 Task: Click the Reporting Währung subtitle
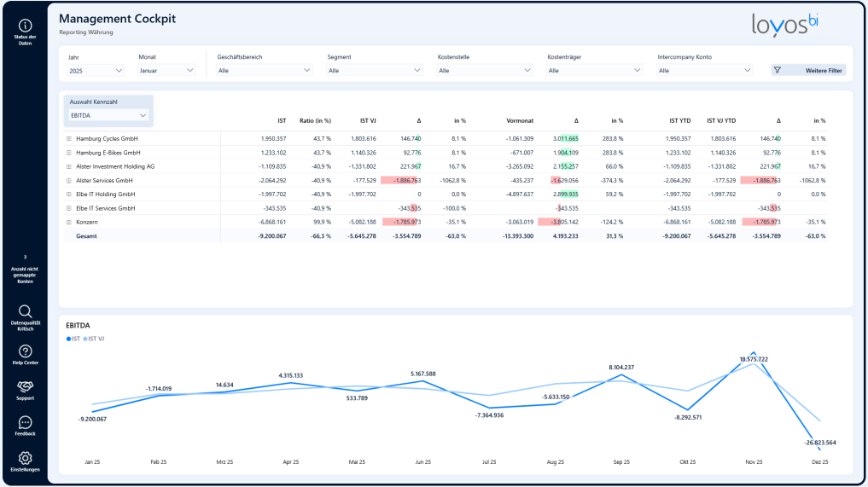click(86, 32)
